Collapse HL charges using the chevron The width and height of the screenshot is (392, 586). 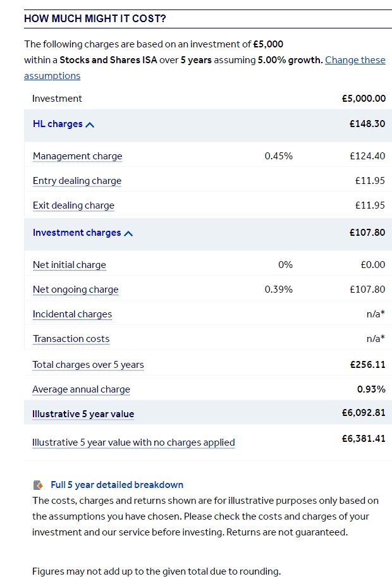coord(90,125)
